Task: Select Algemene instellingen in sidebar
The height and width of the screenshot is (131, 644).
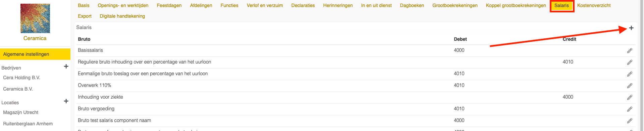Action: [35, 54]
